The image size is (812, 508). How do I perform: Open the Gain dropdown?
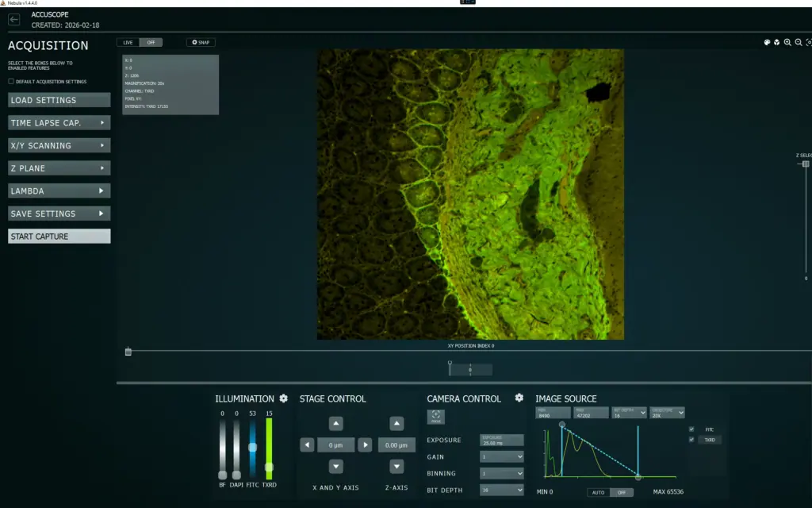tap(502, 456)
